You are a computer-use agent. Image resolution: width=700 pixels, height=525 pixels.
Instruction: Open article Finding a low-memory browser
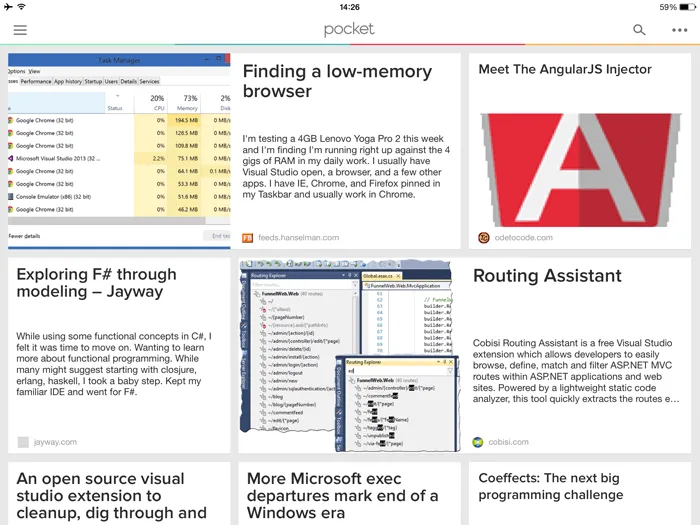coord(337,82)
